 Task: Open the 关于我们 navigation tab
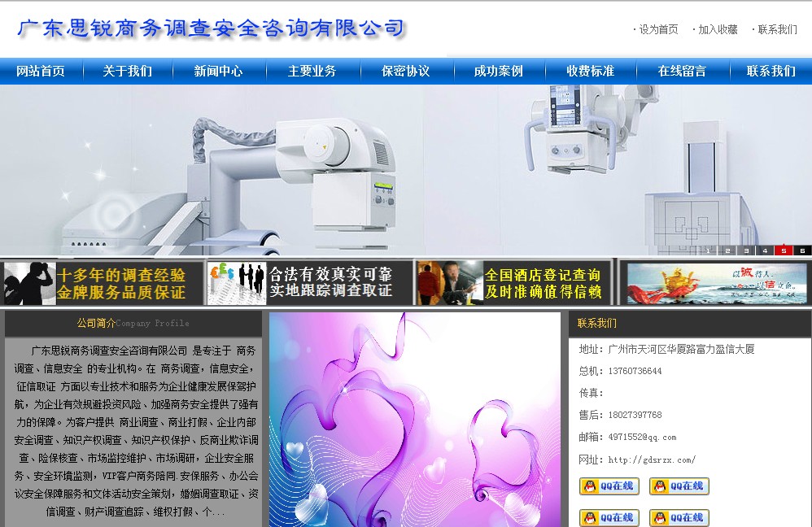pos(127,71)
